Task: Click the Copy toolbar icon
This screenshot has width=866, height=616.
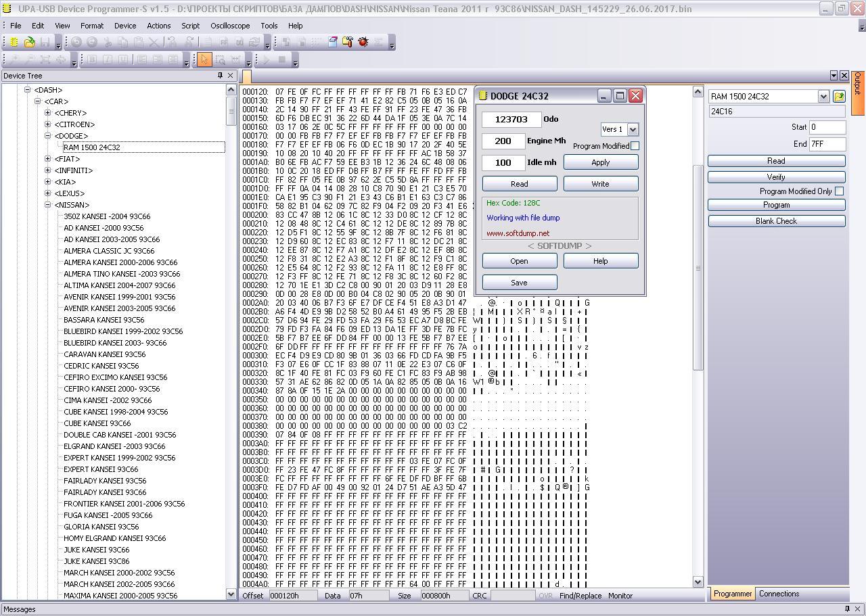Action: pyautogui.click(x=123, y=42)
